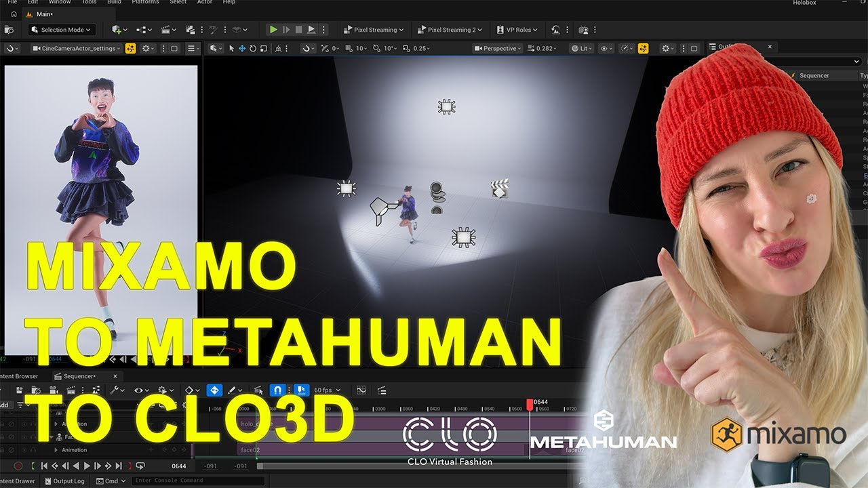Open the Perspective view dropdown
Image resolution: width=868 pixels, height=488 pixels.
point(498,49)
